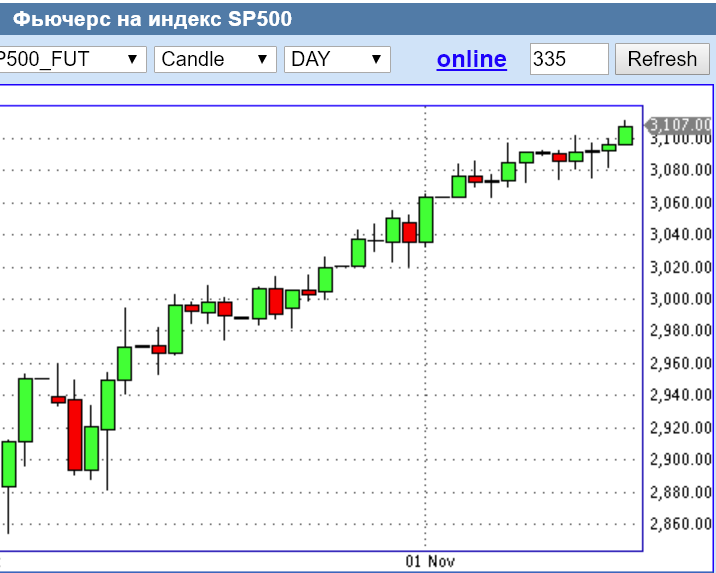Click the last green candle at the far right

point(625,135)
